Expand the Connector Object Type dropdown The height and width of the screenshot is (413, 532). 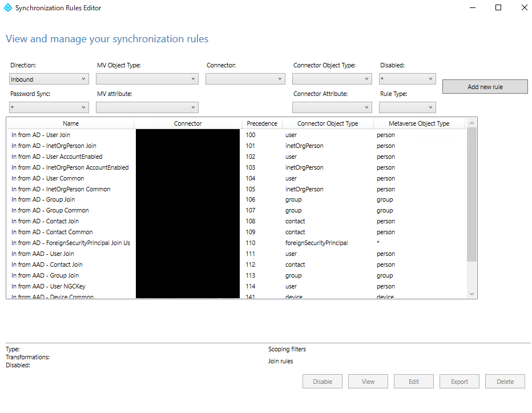(x=332, y=79)
